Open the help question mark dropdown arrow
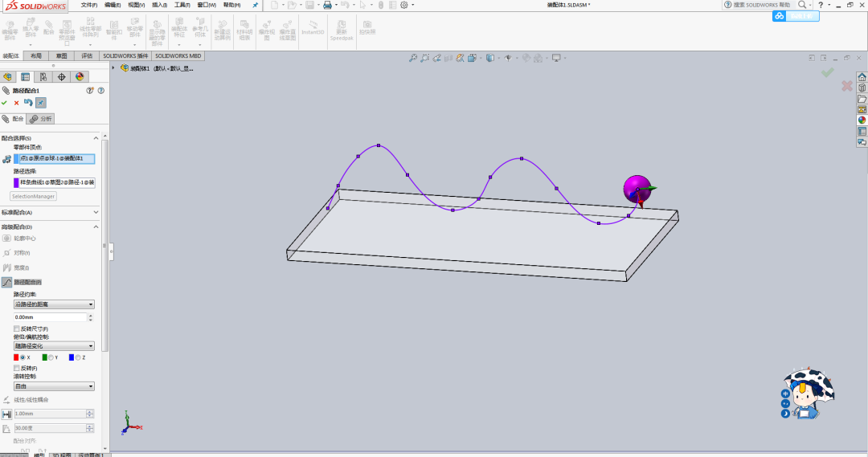 pos(829,5)
